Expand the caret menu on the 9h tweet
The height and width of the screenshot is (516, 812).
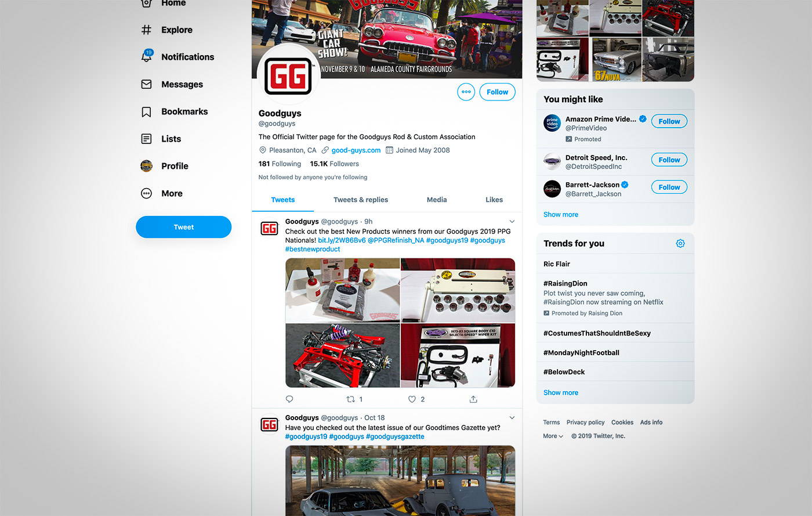pos(512,221)
